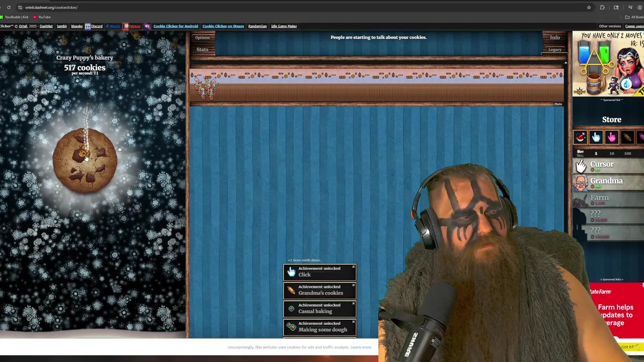
Task: Open the Info menu
Action: (x=554, y=37)
